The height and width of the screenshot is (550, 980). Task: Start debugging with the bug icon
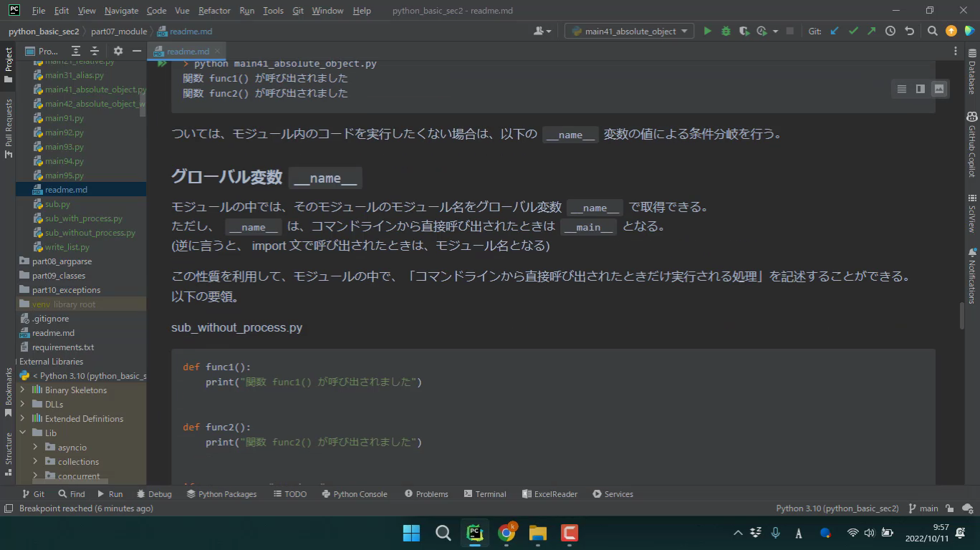coord(726,31)
